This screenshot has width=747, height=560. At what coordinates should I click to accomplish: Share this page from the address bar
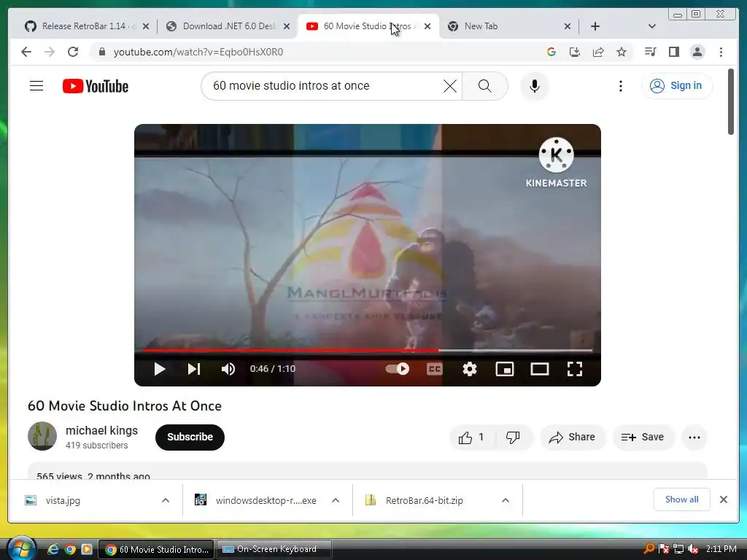598,52
